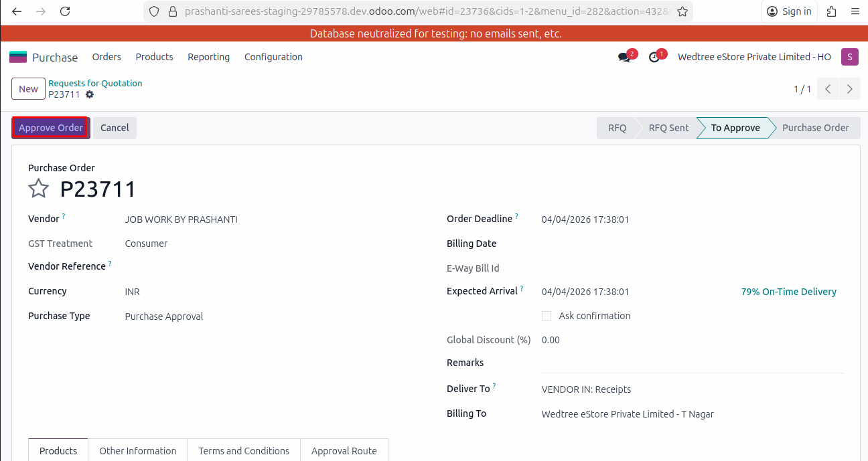The height and width of the screenshot is (461, 868).
Task: Toggle the Ask confirmation checkbox
Action: [x=547, y=316]
